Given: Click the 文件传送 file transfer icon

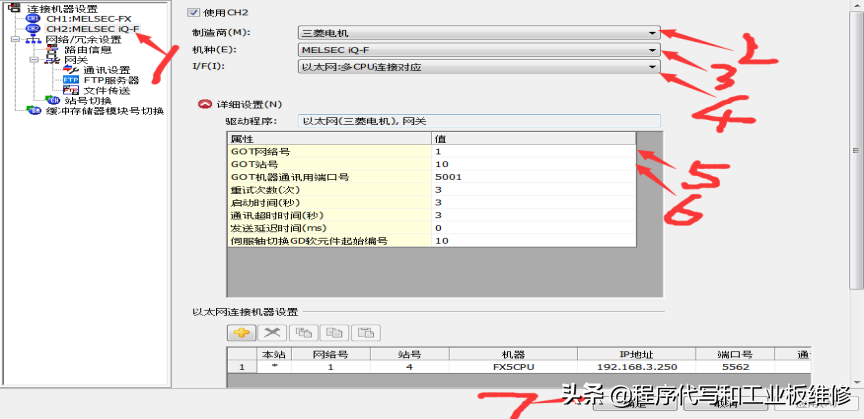Looking at the screenshot, I should pyautogui.click(x=72, y=90).
